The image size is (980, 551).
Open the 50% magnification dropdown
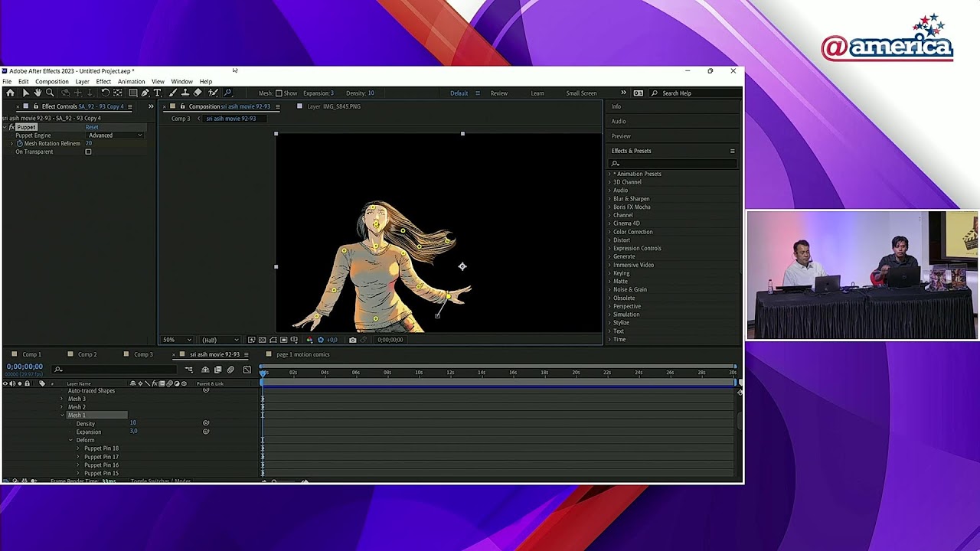[x=177, y=340]
